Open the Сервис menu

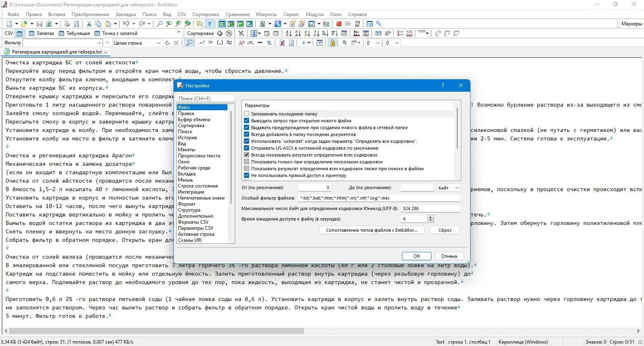click(291, 14)
